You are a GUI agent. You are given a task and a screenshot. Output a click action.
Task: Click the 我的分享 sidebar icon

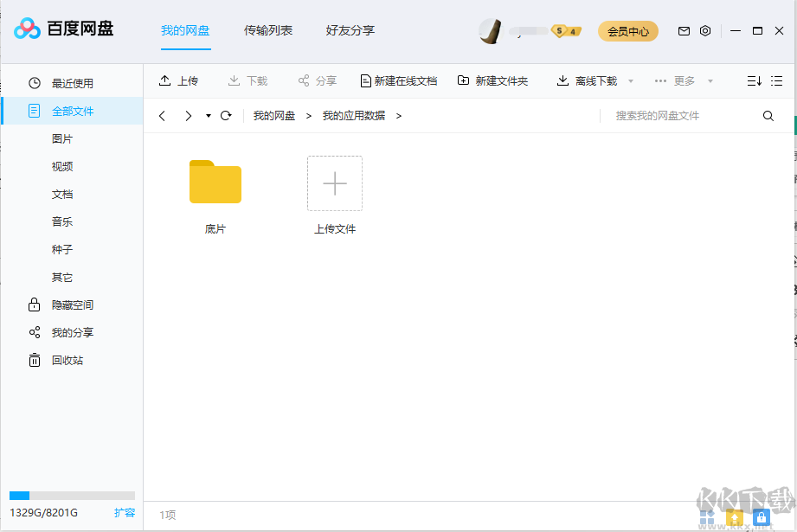pos(35,332)
